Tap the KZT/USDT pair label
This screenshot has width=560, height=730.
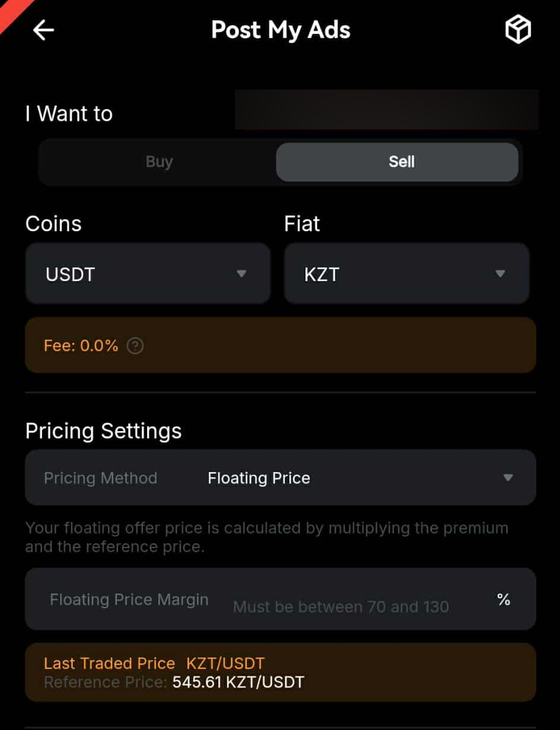[x=225, y=663]
